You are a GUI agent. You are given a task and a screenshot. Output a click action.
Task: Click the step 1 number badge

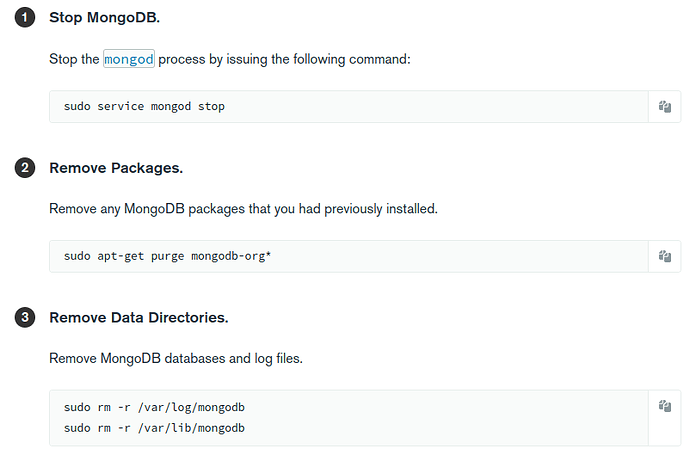(25, 18)
